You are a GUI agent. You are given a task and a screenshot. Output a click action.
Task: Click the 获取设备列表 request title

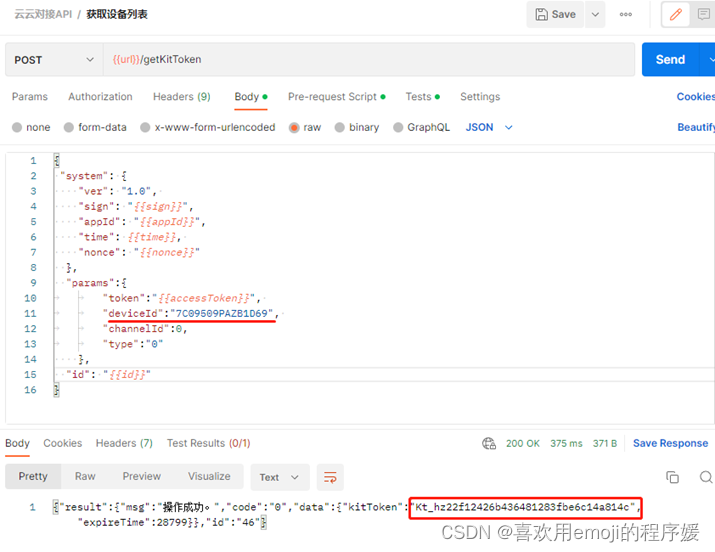click(117, 15)
